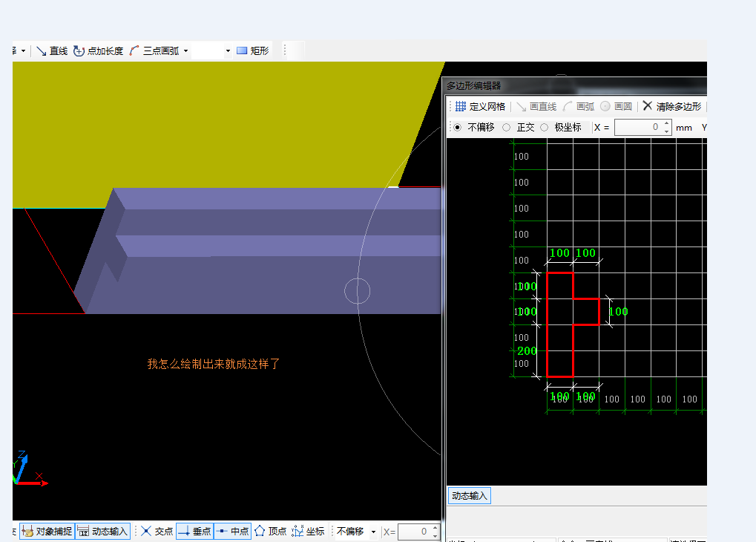Toggle 交点 intersection snap

click(157, 532)
